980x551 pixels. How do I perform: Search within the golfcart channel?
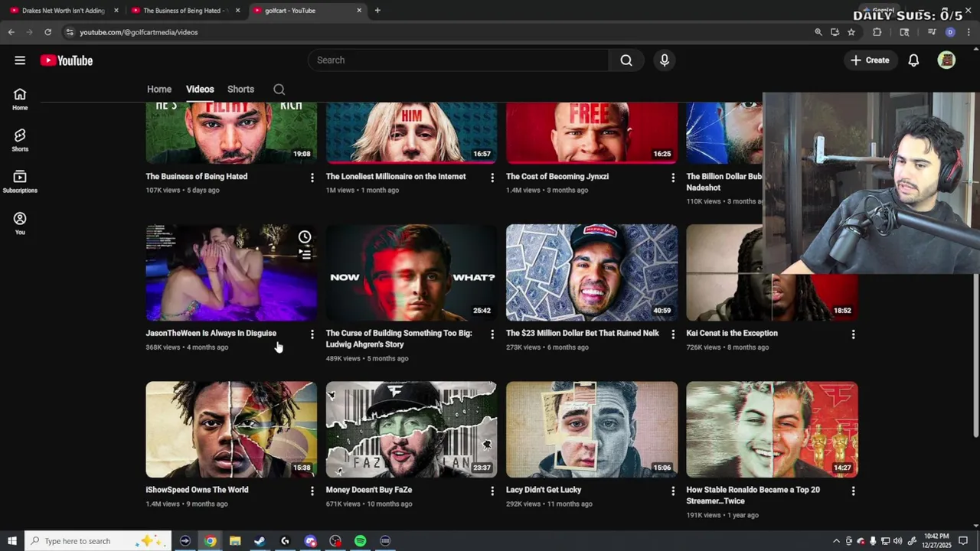click(x=279, y=90)
